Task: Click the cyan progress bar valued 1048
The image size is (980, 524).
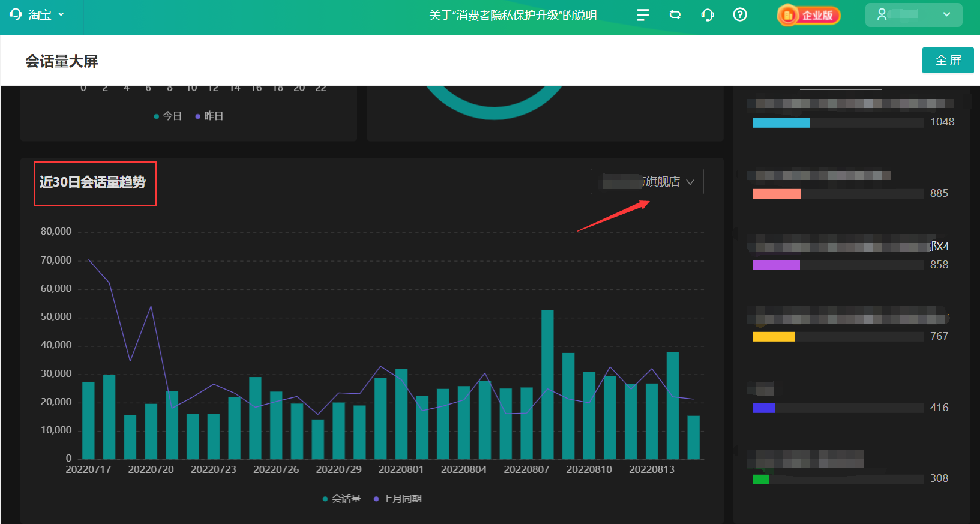Action: (781, 123)
